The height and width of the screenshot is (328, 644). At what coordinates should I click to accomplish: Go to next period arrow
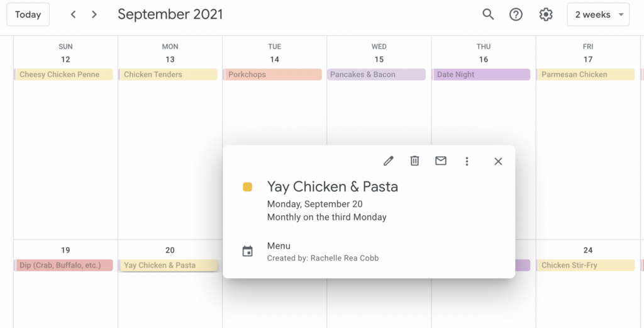tap(94, 14)
